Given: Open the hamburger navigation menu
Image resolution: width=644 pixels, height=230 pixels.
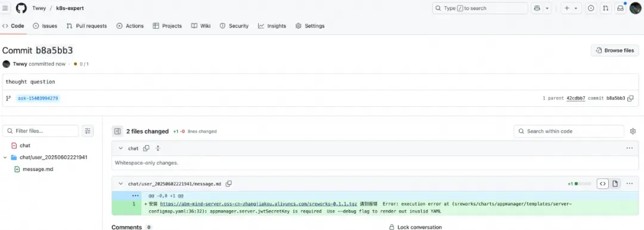Looking at the screenshot, I should [x=5, y=8].
